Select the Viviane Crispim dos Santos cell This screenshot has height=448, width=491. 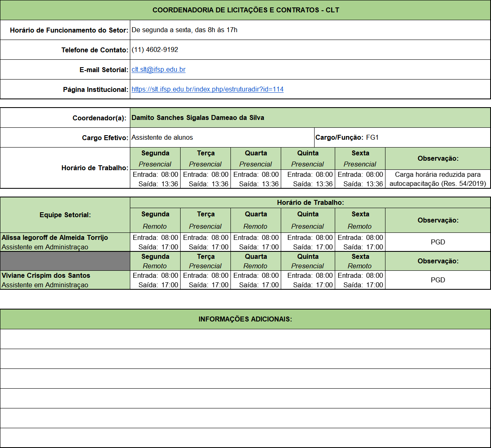(x=65, y=280)
